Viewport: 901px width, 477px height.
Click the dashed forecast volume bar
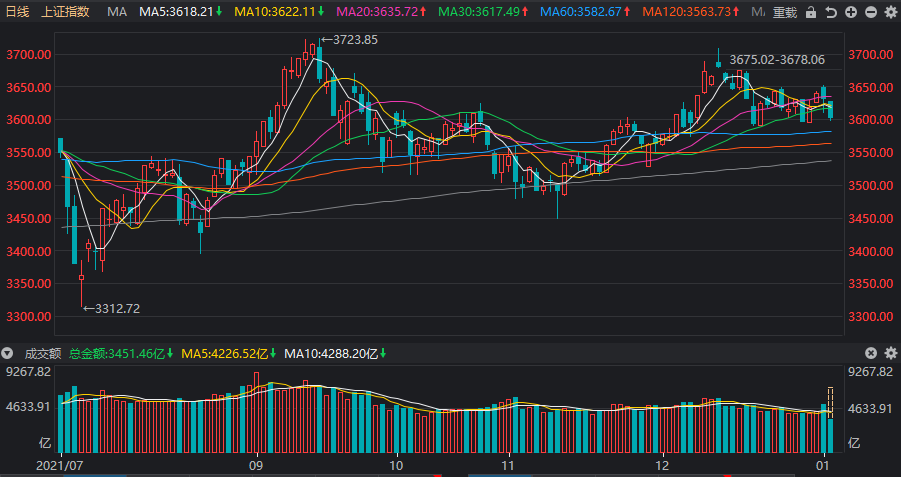click(830, 403)
